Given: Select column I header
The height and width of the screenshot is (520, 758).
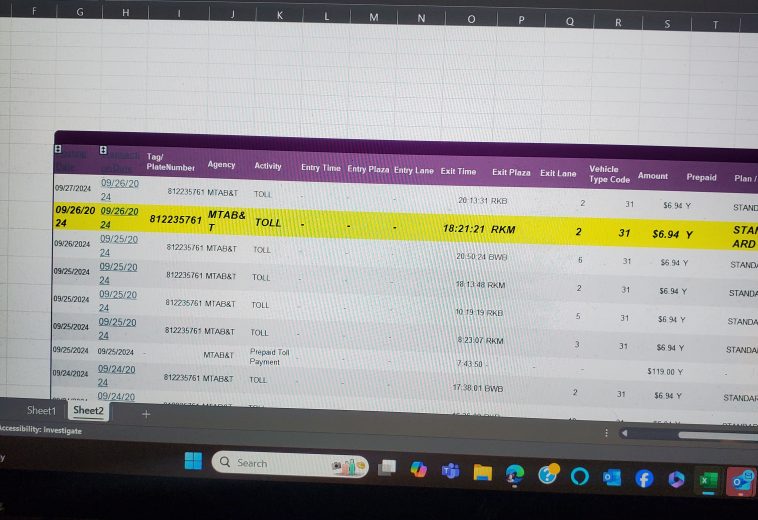Looking at the screenshot, I should pos(179,14).
